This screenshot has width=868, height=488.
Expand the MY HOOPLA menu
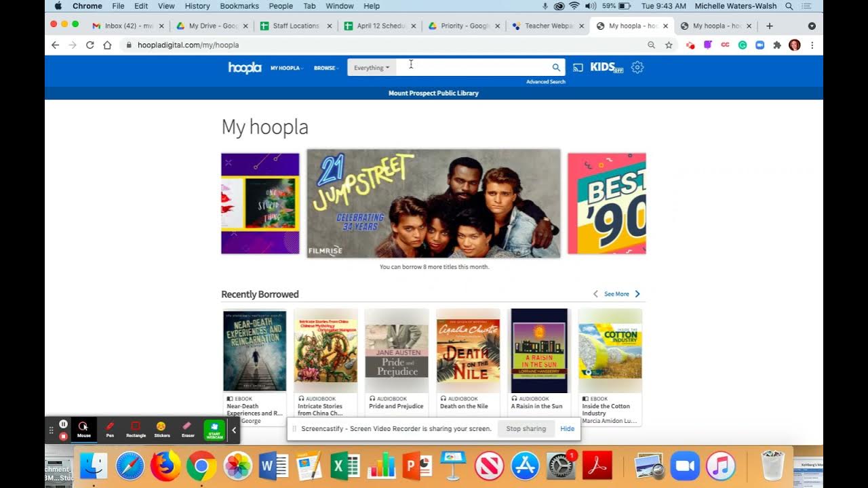coord(287,68)
